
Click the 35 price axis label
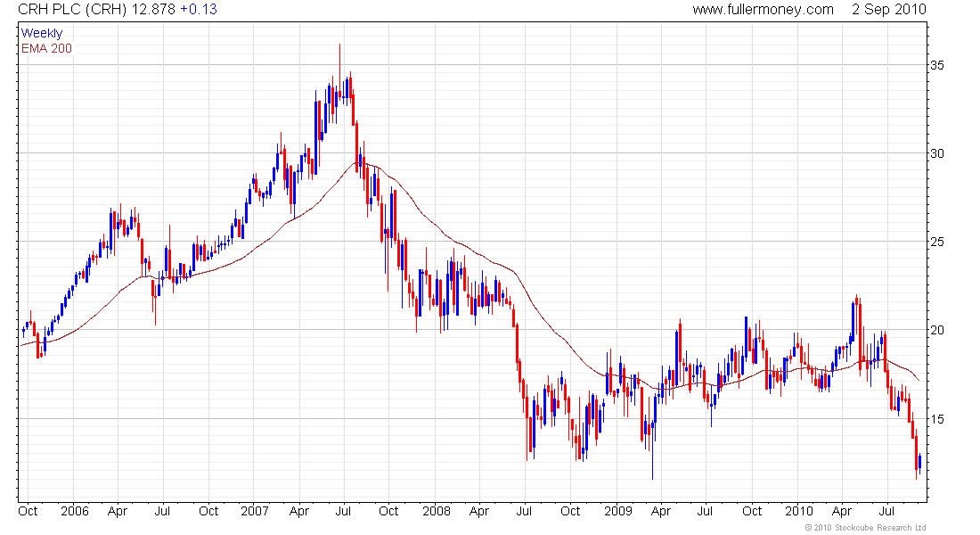coord(937,65)
